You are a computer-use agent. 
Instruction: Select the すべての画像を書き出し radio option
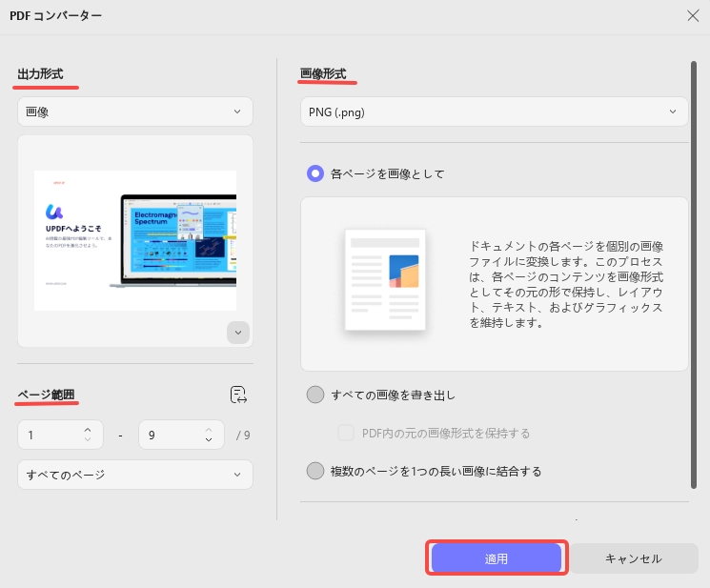click(x=315, y=395)
